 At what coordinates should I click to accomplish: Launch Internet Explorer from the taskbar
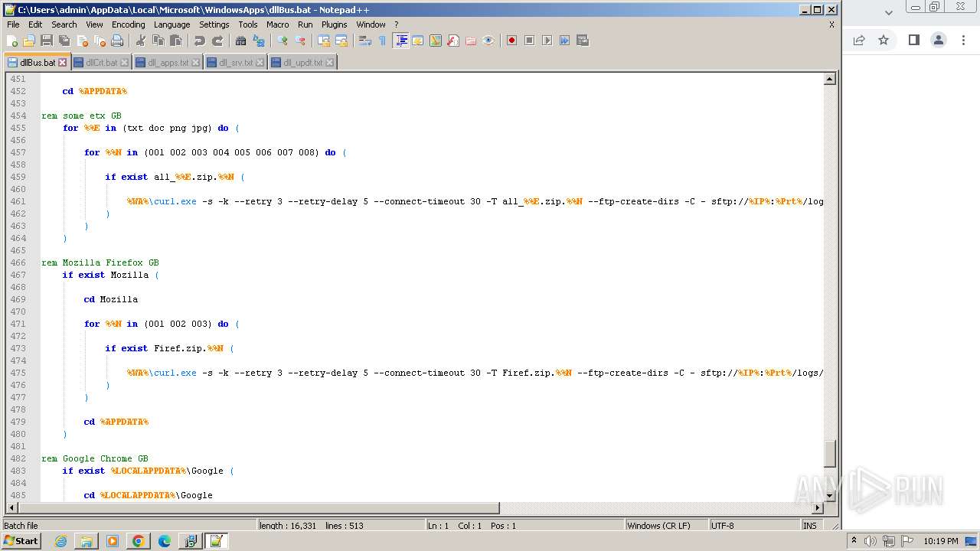[60, 541]
